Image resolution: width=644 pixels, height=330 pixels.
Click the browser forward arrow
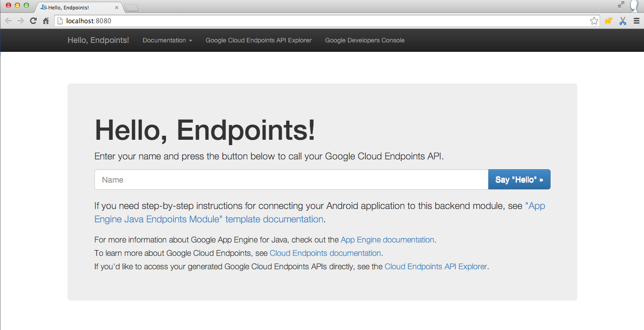21,21
